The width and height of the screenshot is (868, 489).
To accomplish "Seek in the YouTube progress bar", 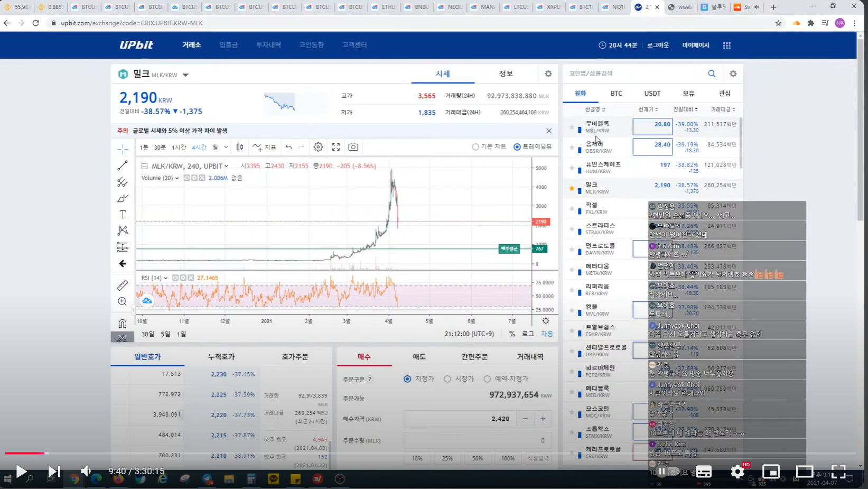I will click(430, 453).
